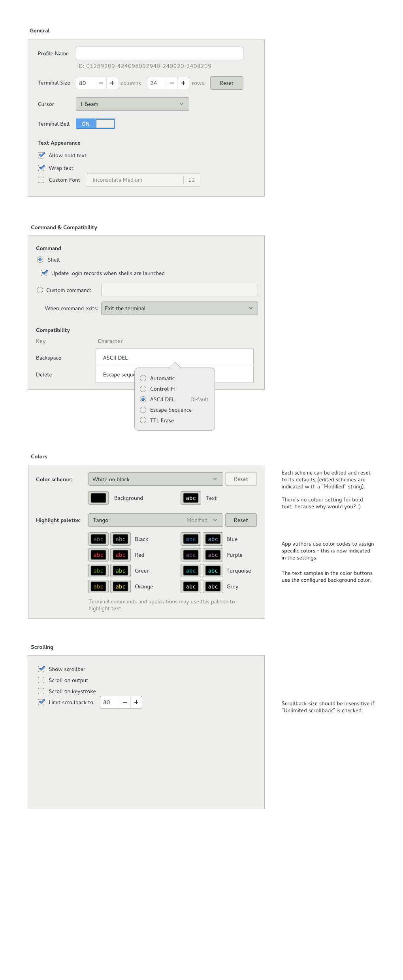Enable Scroll on keystroke

click(41, 691)
